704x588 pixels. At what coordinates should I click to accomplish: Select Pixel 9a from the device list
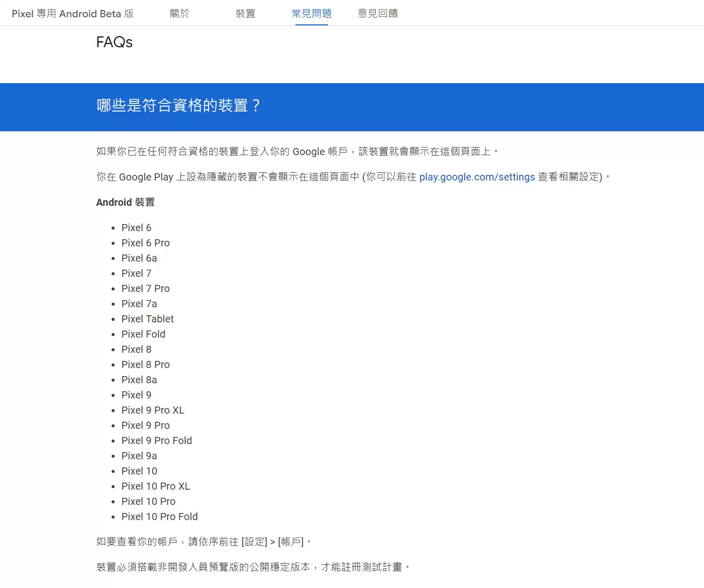coord(139,456)
